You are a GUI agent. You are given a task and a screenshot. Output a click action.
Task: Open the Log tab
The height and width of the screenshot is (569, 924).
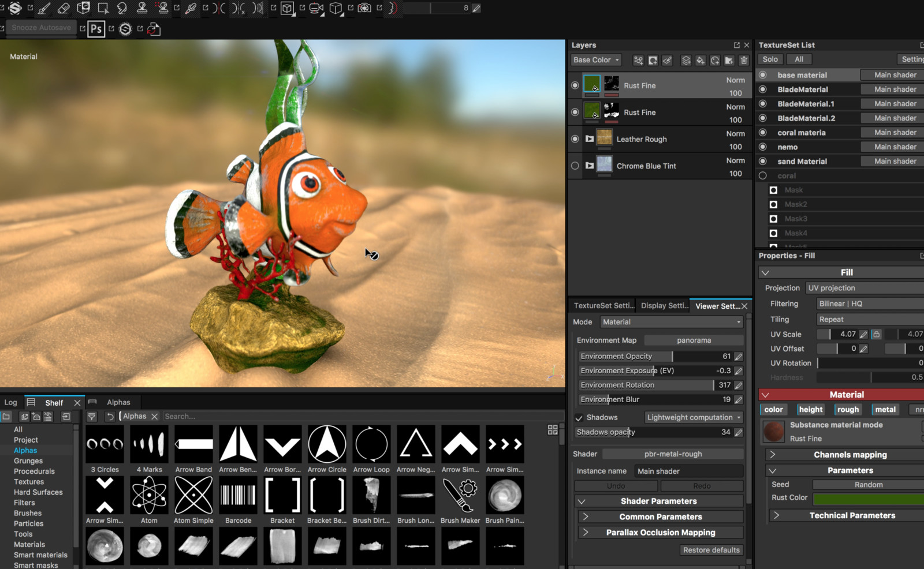pos(11,402)
